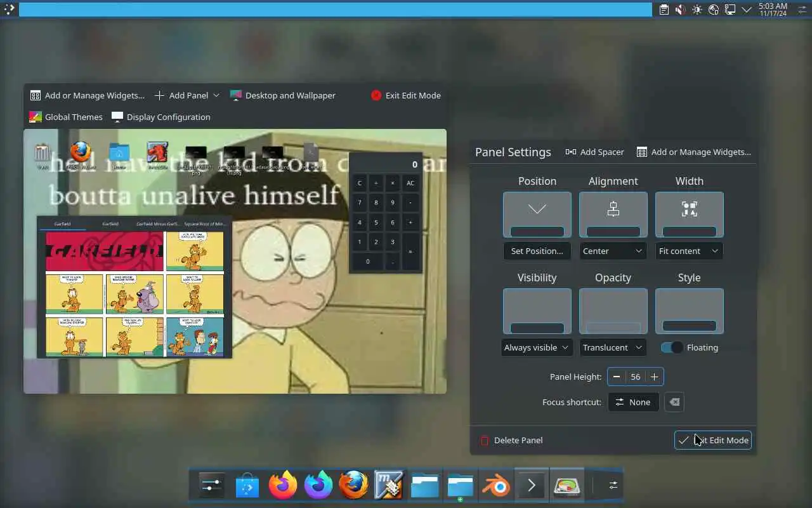
Task: Clear the Focus shortcut with backspace icon
Action: pyautogui.click(x=674, y=402)
